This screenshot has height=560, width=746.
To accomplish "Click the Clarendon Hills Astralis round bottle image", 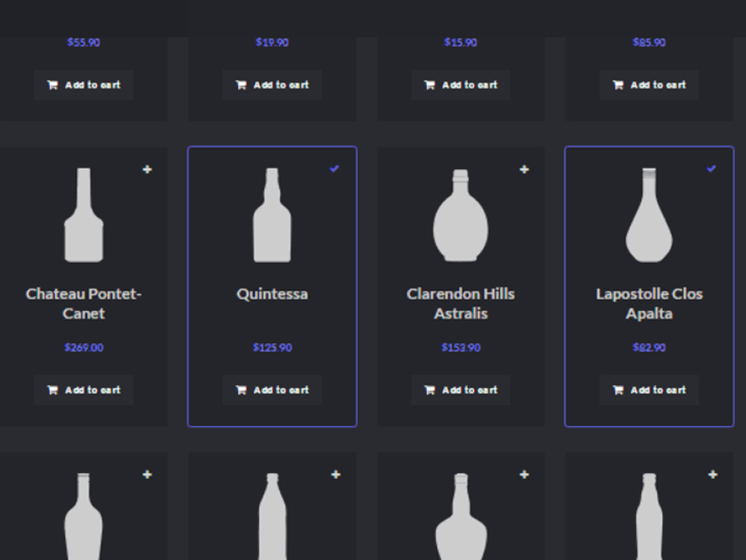I will coord(461,216).
